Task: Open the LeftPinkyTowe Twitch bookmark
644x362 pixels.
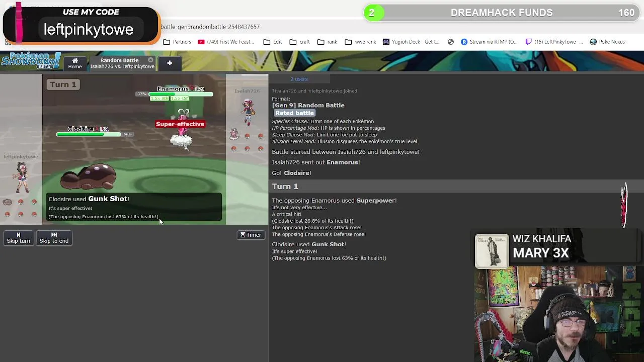Action: pyautogui.click(x=554, y=42)
